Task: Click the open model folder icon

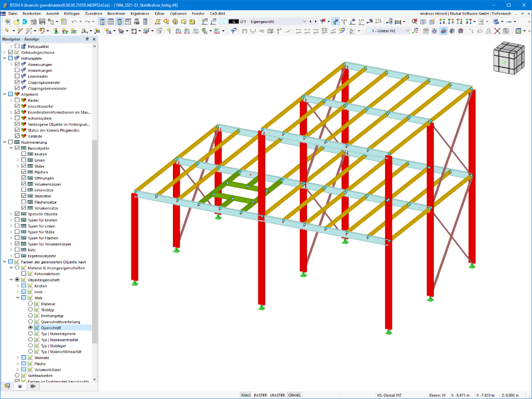Action: click(16, 21)
